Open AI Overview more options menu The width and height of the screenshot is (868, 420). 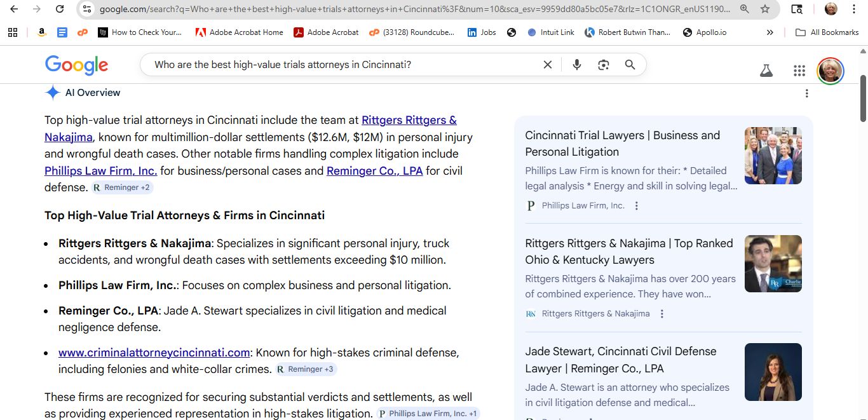click(x=806, y=93)
